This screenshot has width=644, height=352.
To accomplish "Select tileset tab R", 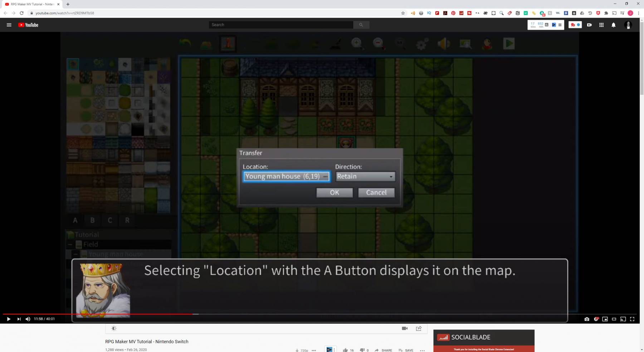I will (127, 220).
